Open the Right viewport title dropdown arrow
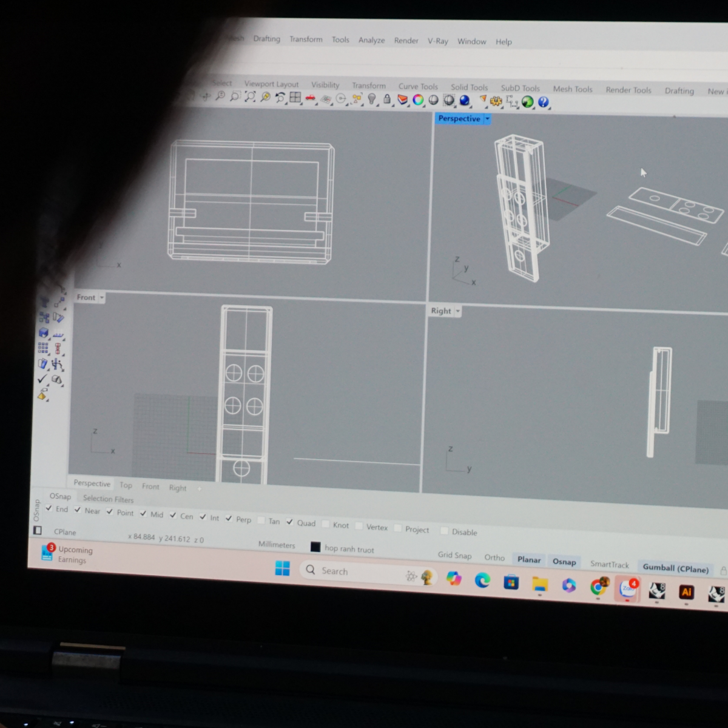This screenshot has width=728, height=728. pyautogui.click(x=458, y=311)
